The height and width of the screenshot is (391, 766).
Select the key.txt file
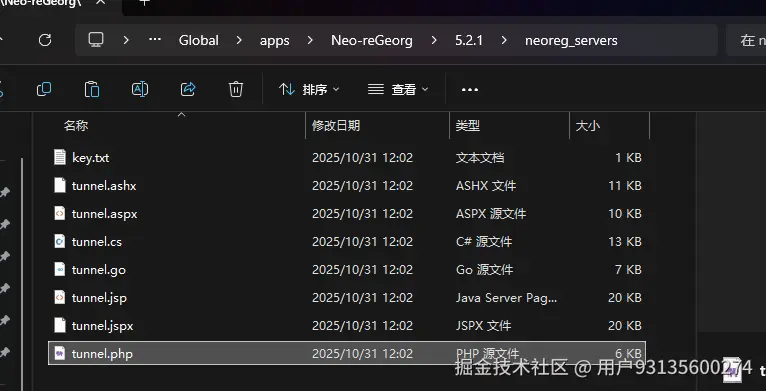point(347,158)
